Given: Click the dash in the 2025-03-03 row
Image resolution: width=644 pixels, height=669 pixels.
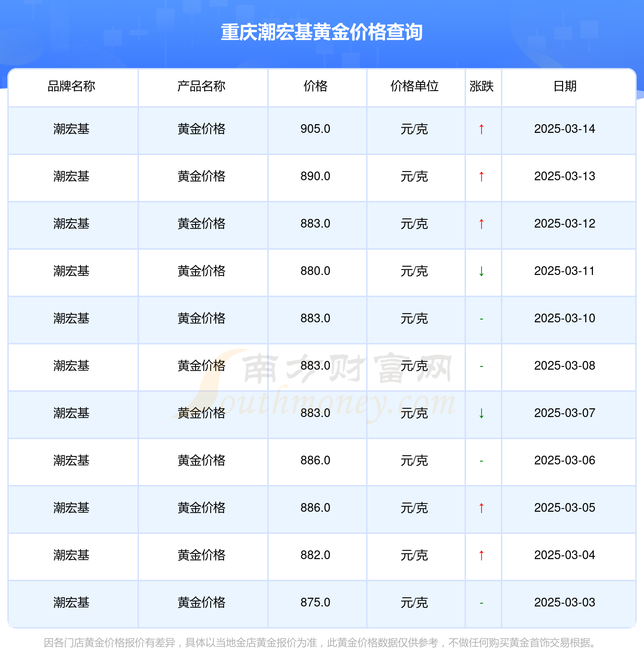Looking at the screenshot, I should point(482,603).
